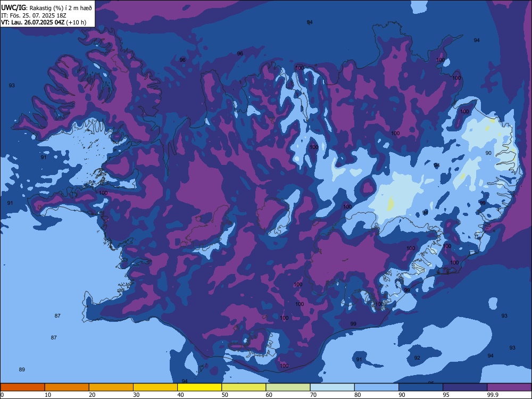Click the legend tick label '10'
Image resolution: width=532 pixels, height=399 pixels.
48,395
